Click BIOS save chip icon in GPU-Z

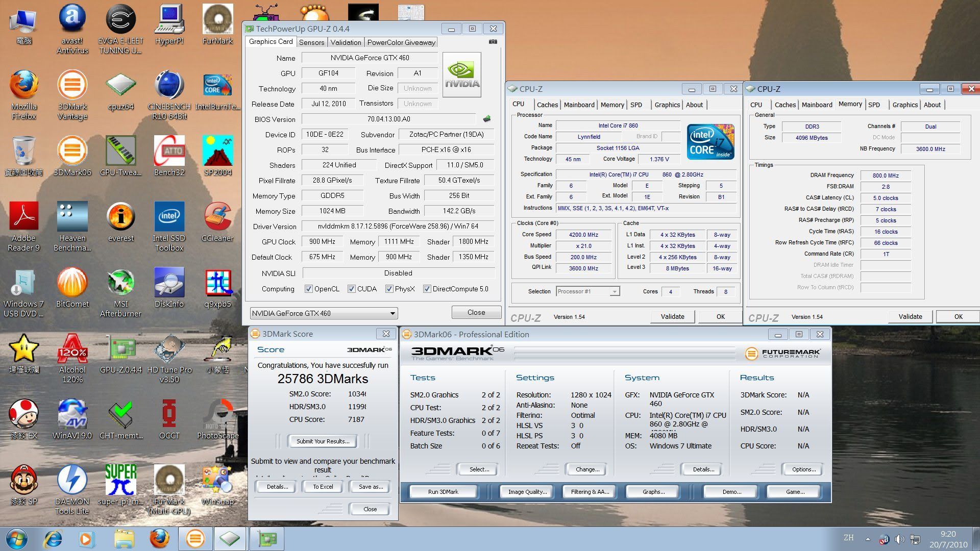pyautogui.click(x=486, y=119)
